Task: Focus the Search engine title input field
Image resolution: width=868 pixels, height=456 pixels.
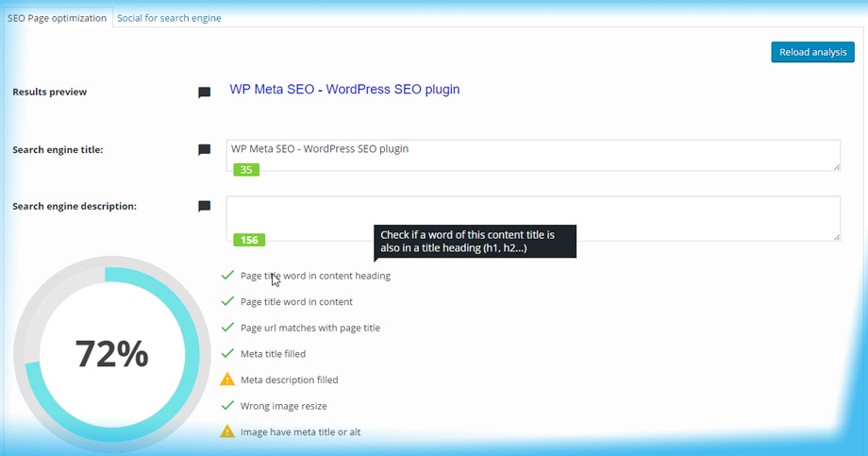Action: point(533,155)
